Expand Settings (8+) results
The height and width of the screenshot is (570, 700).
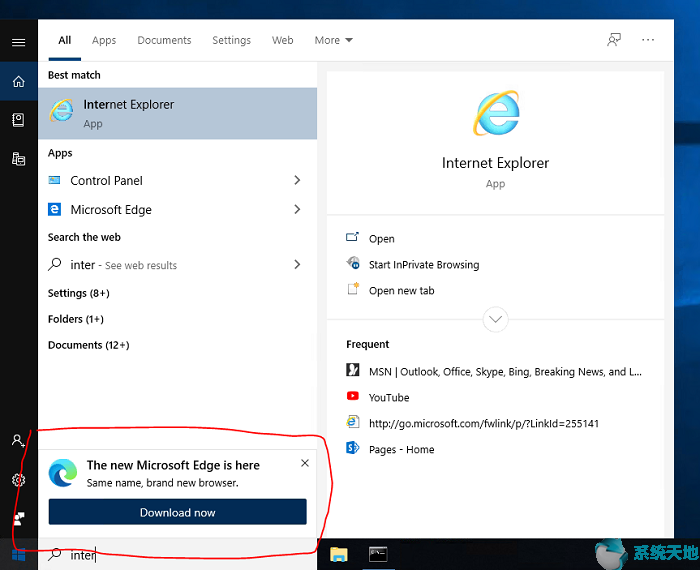tap(79, 293)
